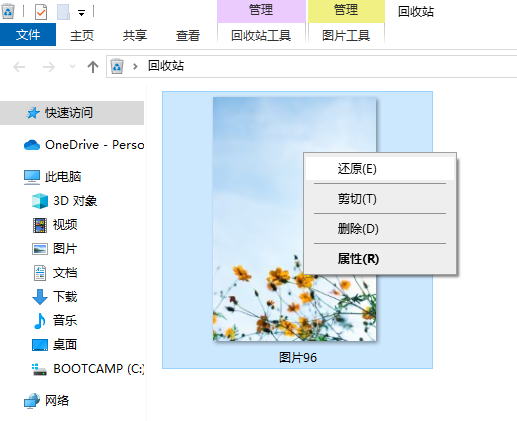Click the document icon beside 文档
Screen dimensions: 517x421
40,273
